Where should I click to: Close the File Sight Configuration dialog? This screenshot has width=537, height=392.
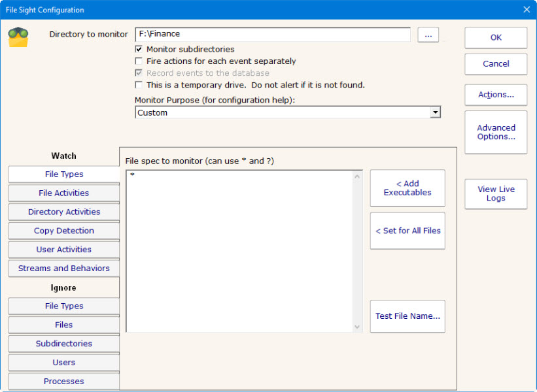(x=527, y=10)
